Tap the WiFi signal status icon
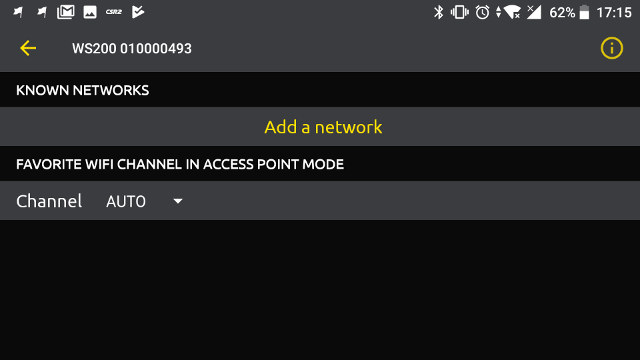Screen dimensions: 640x360 509,12
